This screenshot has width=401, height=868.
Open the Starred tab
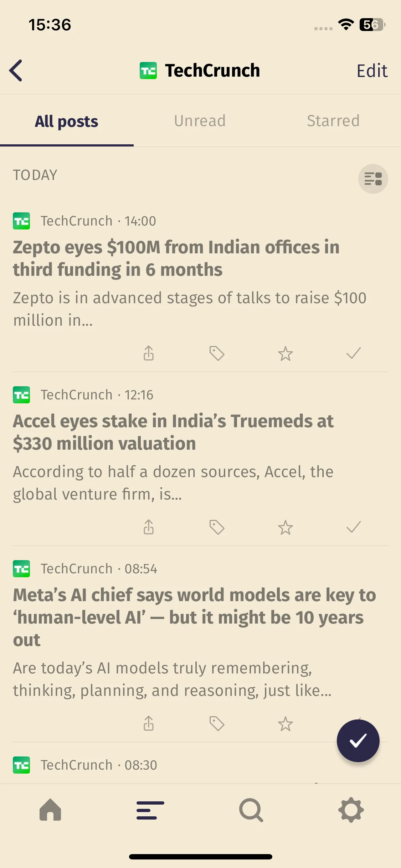(x=333, y=121)
